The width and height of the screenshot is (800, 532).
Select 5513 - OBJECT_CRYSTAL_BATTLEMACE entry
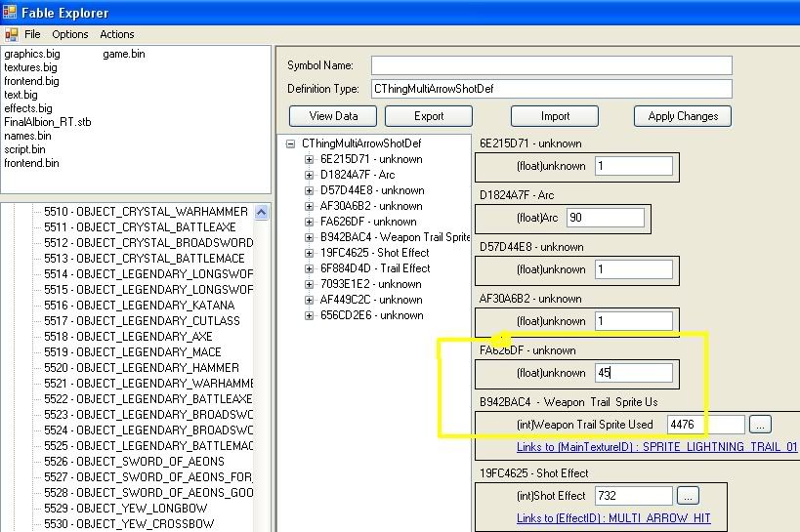(x=145, y=259)
